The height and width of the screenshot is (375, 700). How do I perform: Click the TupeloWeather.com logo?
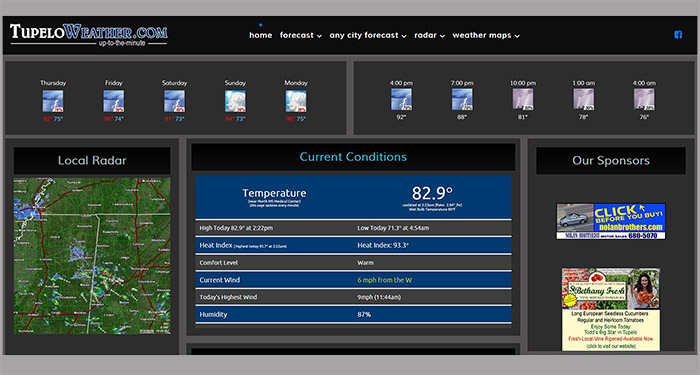tap(88, 35)
